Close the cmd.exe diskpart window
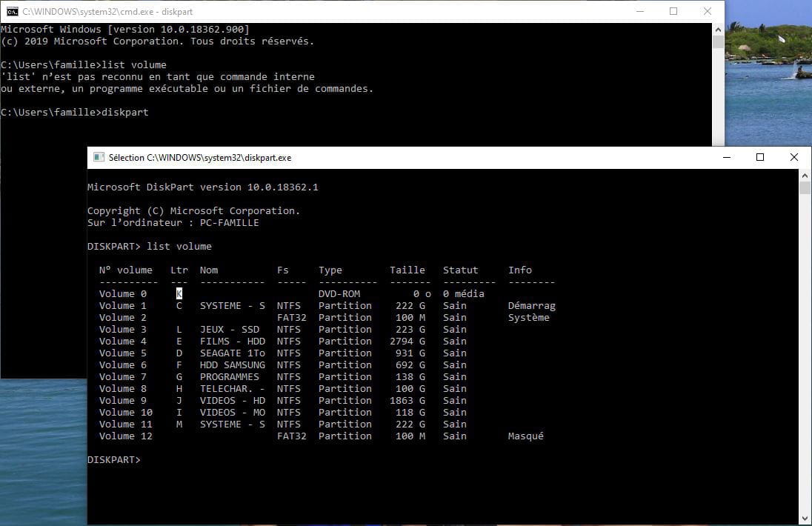The image size is (812, 526). tap(708, 11)
